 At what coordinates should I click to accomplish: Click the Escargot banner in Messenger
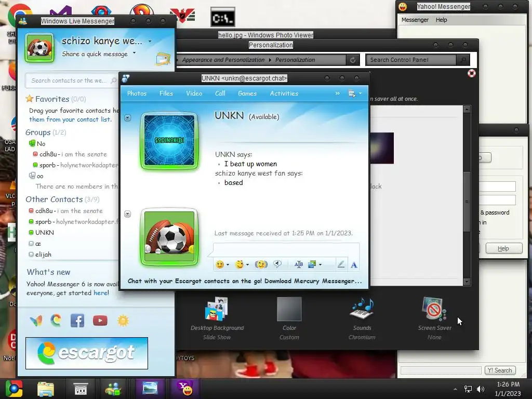87,353
